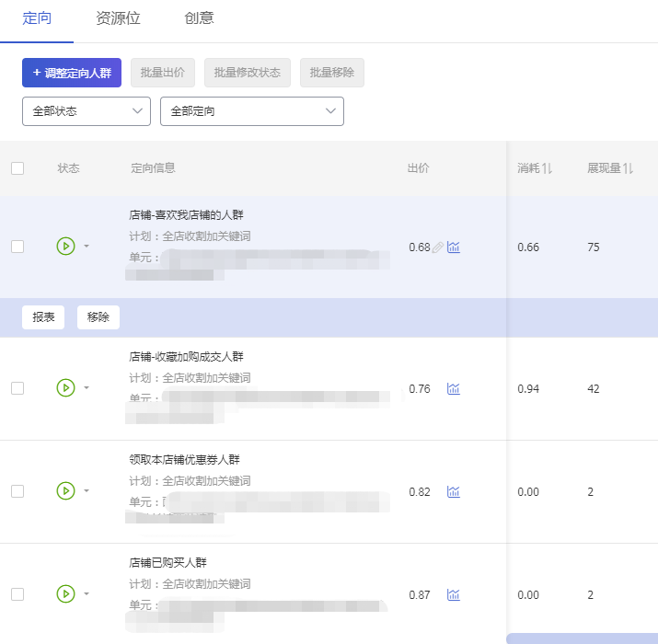
Task: Sort by 消耗 column sort icon
Action: point(547,168)
